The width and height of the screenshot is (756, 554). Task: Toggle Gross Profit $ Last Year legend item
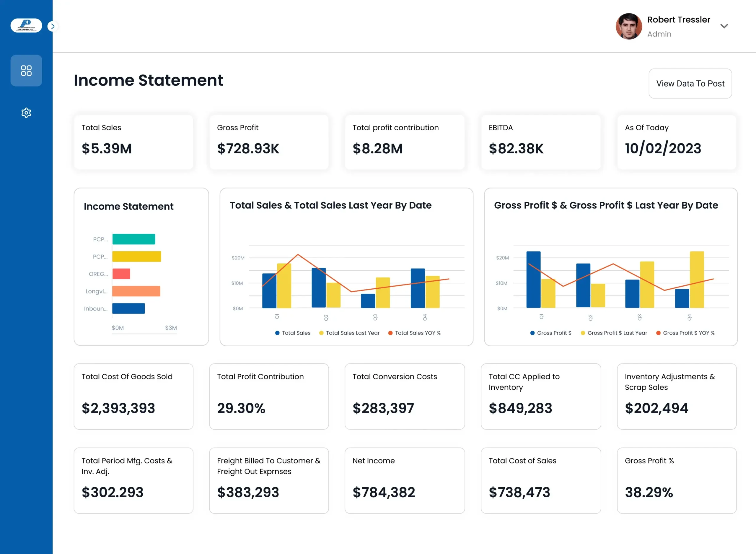coord(614,333)
